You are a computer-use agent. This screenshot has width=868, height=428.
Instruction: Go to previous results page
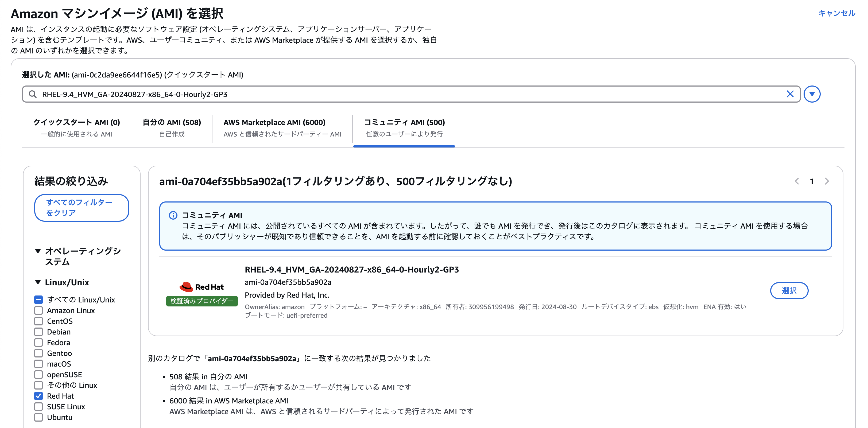pos(797,181)
